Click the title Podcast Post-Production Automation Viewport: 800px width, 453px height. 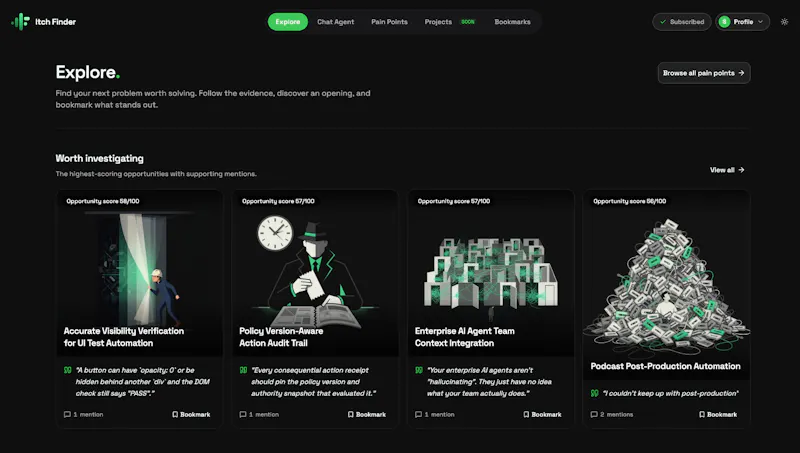click(665, 366)
